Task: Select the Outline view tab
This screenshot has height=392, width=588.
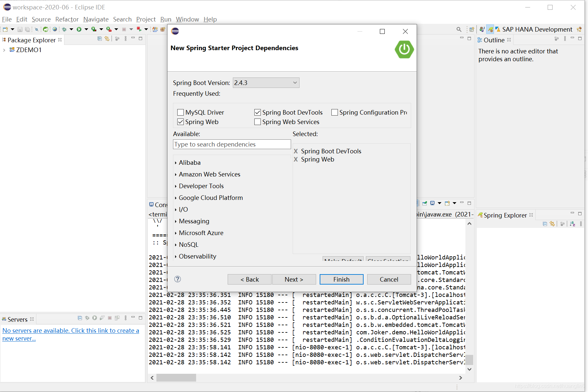Action: [494, 40]
